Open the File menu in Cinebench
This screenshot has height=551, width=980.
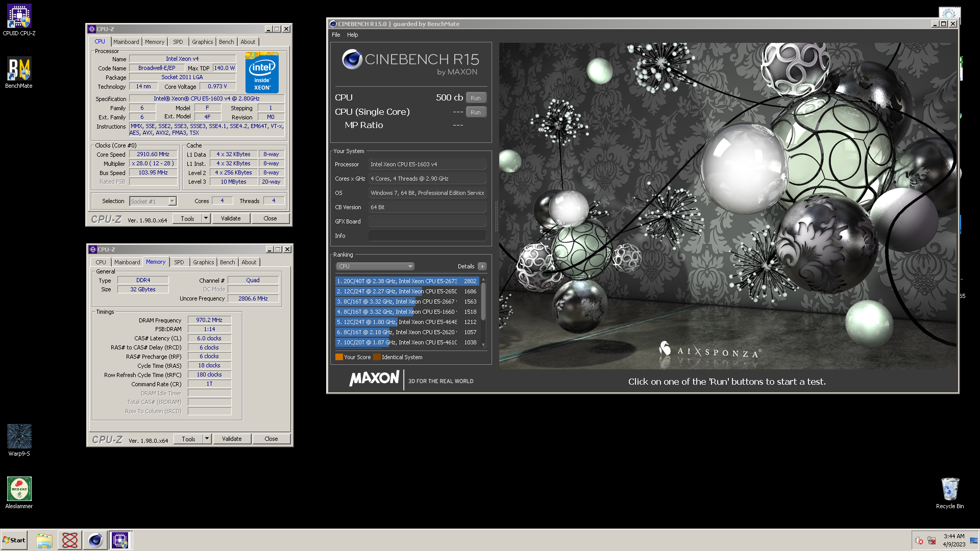(x=336, y=35)
